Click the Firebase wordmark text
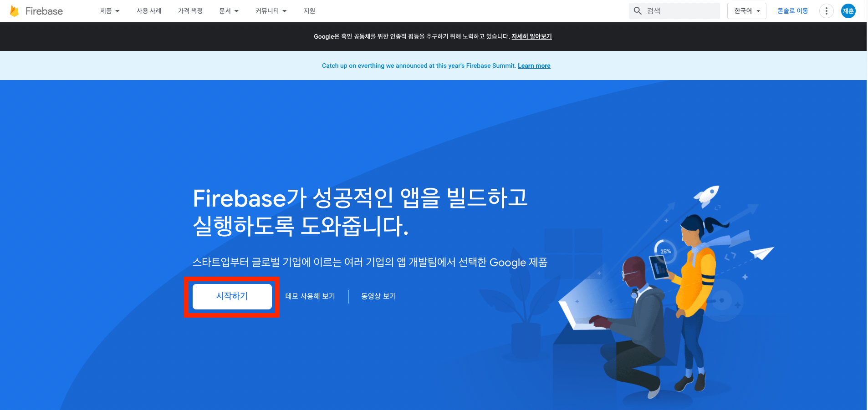This screenshot has height=410, width=868. coord(44,11)
